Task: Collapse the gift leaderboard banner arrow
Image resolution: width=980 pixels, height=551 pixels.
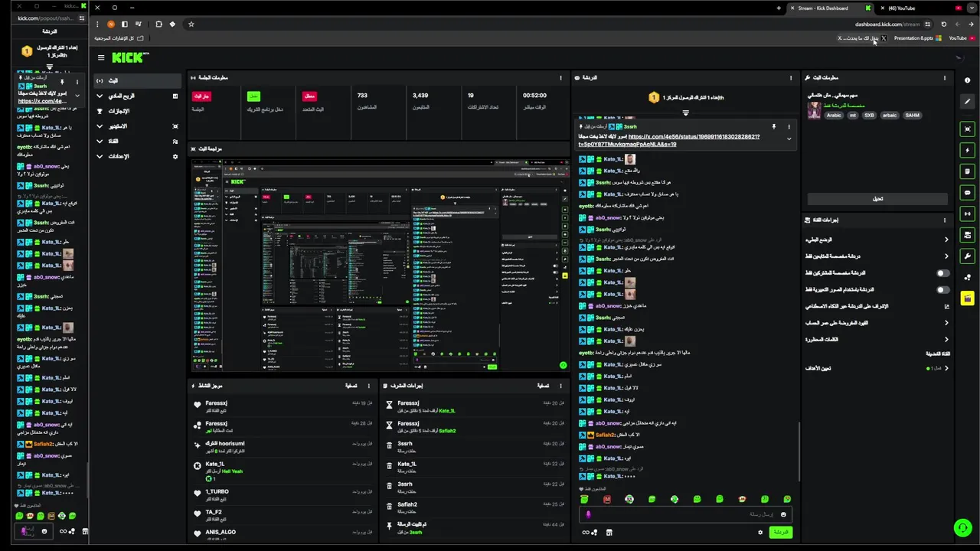Action: [685, 112]
